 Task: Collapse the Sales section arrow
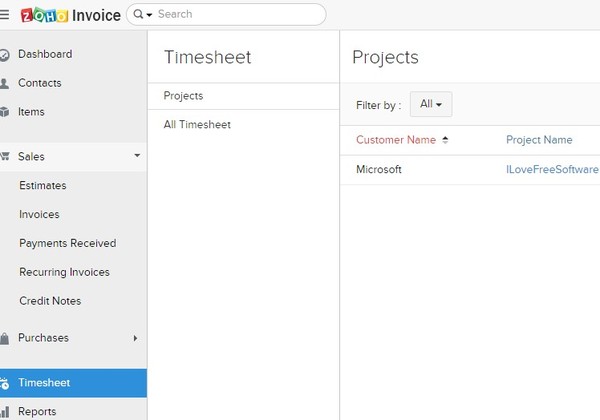[136, 156]
